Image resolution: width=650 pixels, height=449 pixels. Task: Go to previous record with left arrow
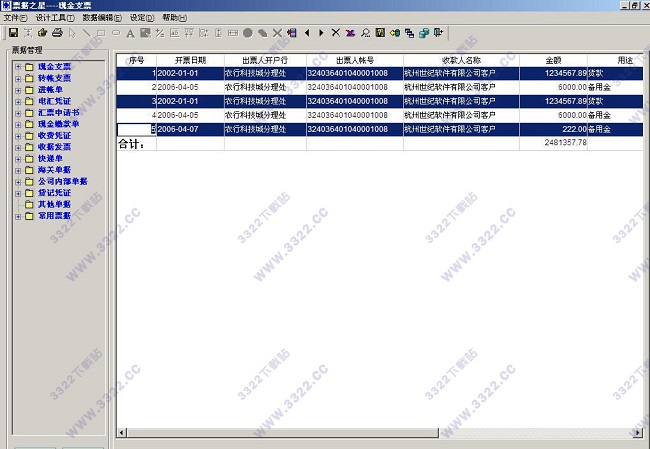(x=307, y=33)
